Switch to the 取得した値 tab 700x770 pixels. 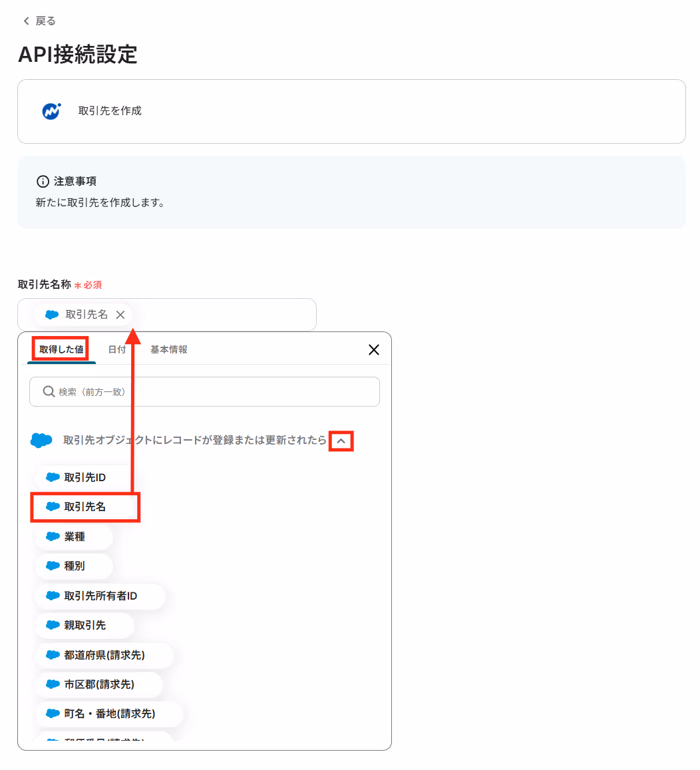(x=61, y=349)
